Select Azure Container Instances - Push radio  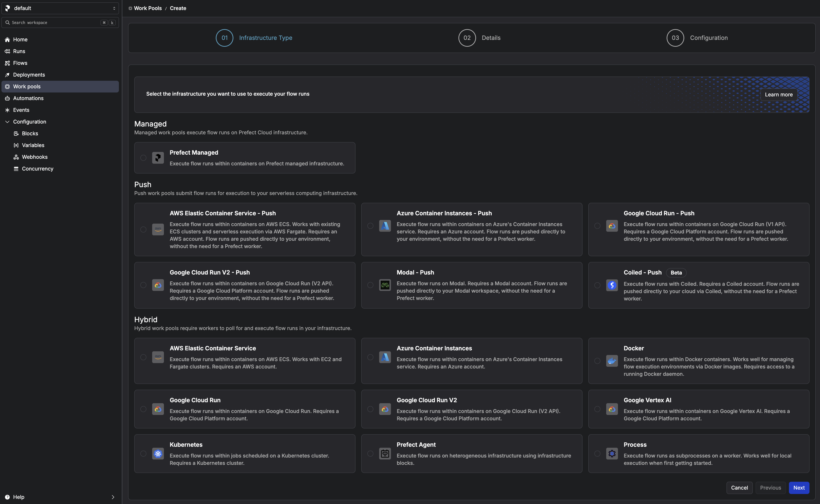pyautogui.click(x=370, y=226)
